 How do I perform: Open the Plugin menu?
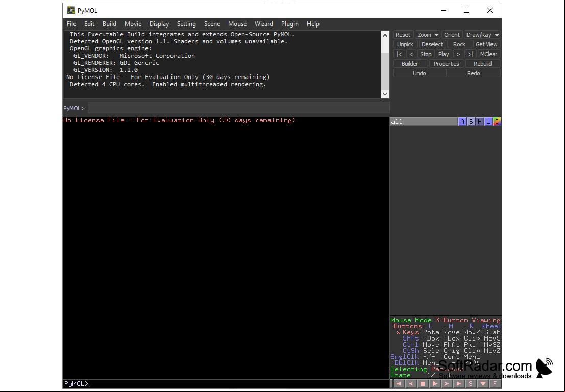[290, 24]
